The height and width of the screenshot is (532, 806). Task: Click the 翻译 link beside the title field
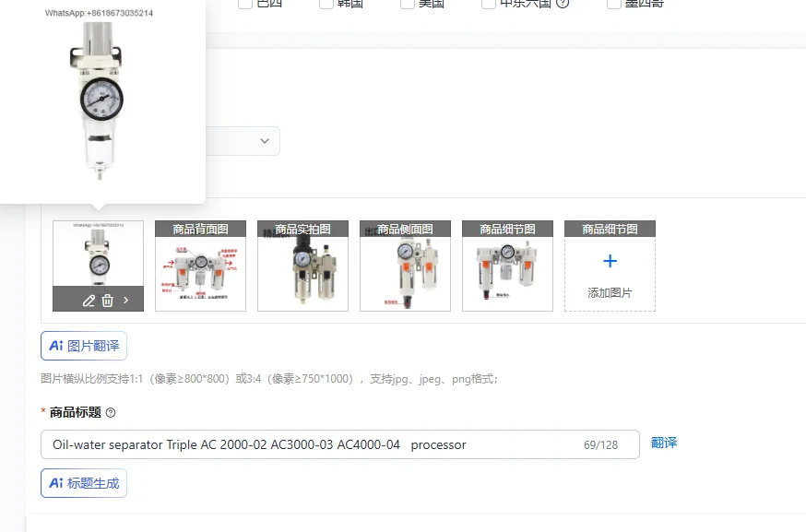point(664,443)
